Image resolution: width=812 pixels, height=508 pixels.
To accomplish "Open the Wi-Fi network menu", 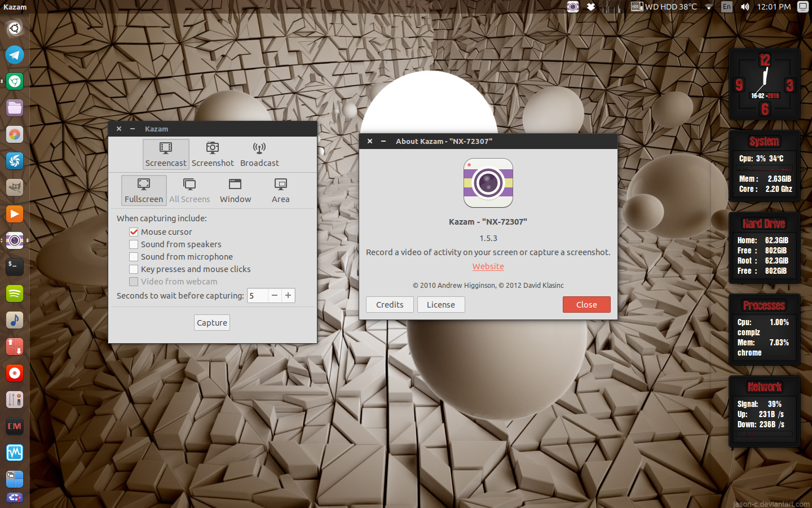I will coord(709,7).
